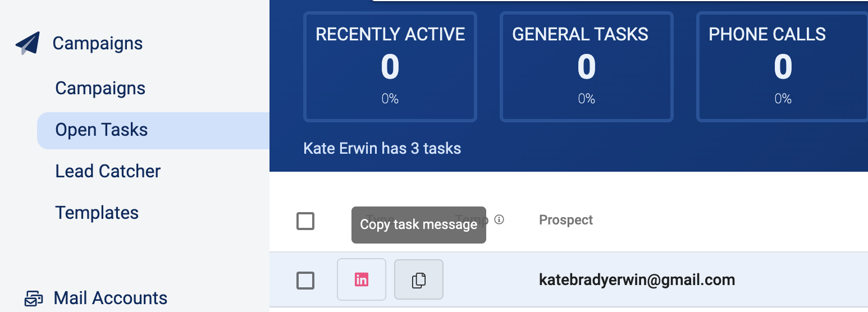Go to Lead Catcher

click(108, 171)
